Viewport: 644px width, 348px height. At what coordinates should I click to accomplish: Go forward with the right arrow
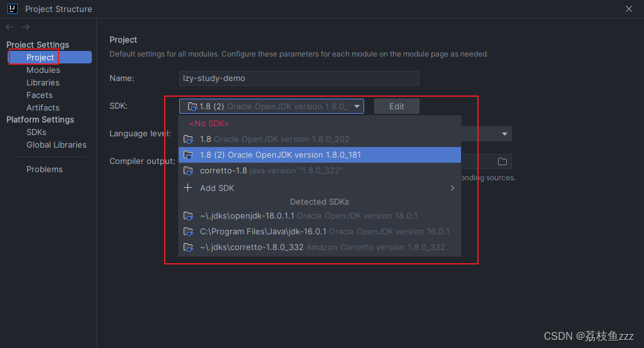(x=26, y=27)
